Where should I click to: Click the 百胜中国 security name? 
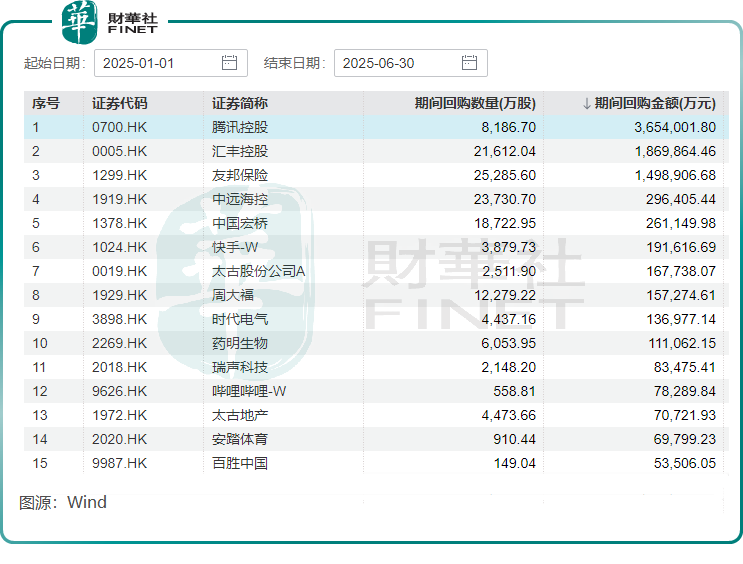(240, 463)
